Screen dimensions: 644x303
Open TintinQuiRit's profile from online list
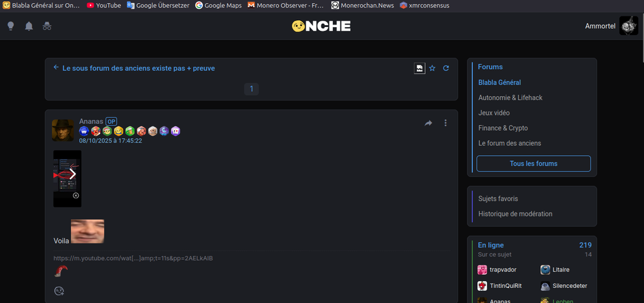[506, 286]
